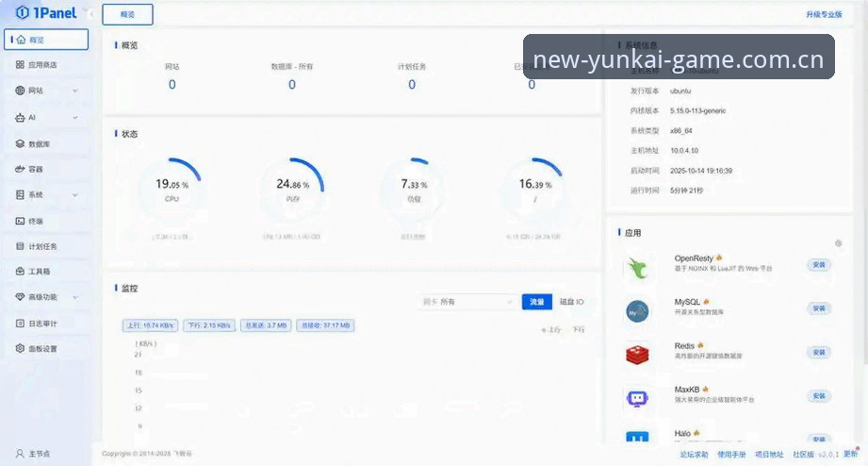The image size is (868, 466).
Task: Click kernel version 5.15.0-113-generic
Action: coord(697,110)
